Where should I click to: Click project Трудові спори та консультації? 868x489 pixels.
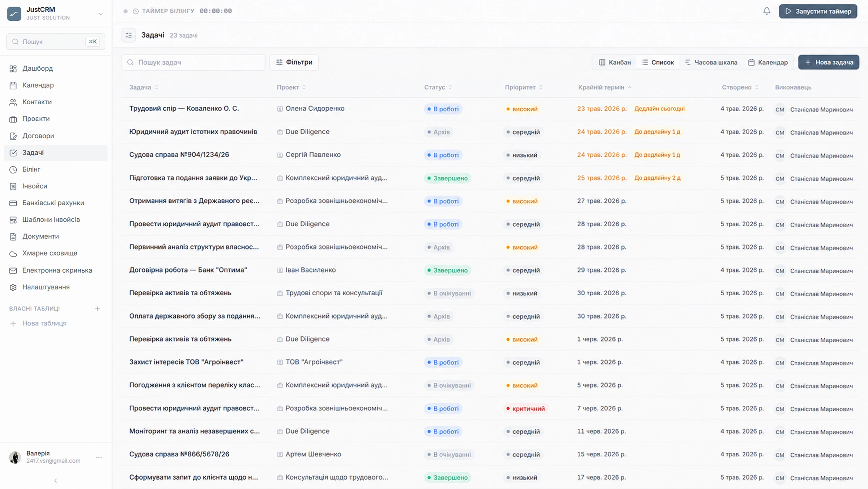[334, 293]
